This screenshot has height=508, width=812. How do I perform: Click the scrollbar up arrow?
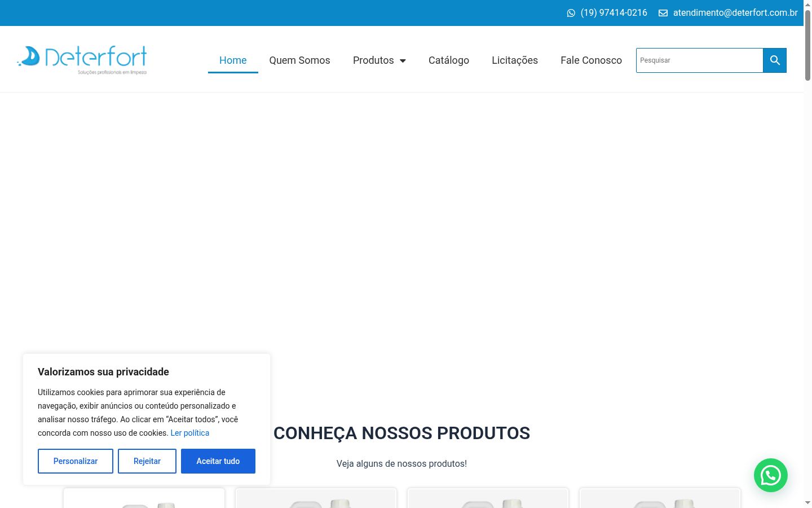[x=807, y=5]
